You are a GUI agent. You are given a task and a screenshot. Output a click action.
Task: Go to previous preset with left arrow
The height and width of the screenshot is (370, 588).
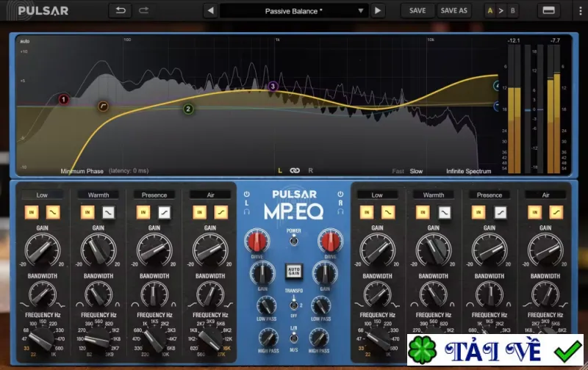coord(211,11)
